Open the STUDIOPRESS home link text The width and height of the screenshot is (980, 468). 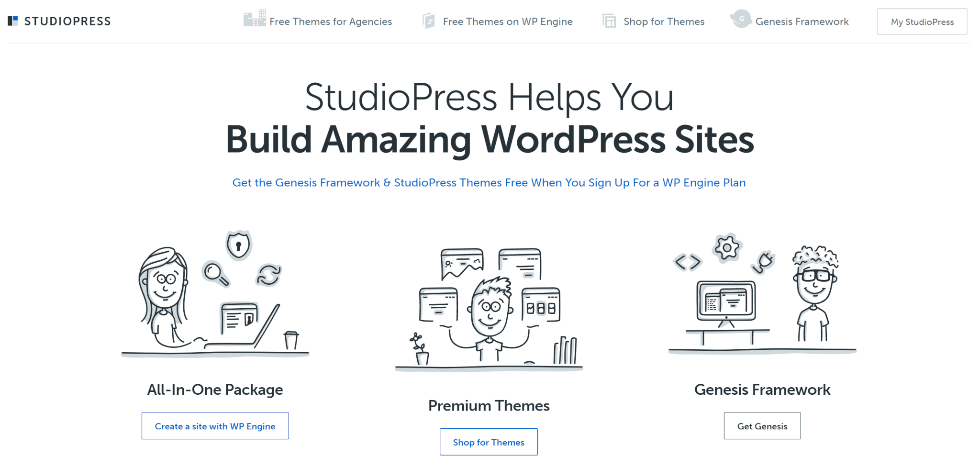point(67,22)
